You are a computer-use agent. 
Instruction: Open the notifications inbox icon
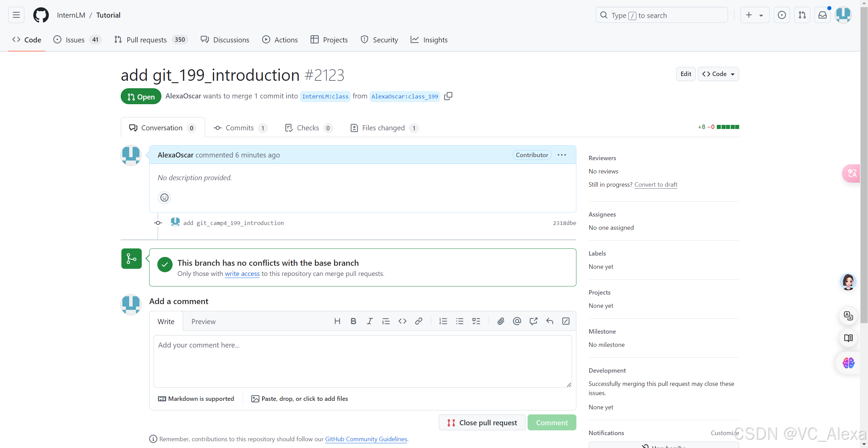(x=822, y=15)
